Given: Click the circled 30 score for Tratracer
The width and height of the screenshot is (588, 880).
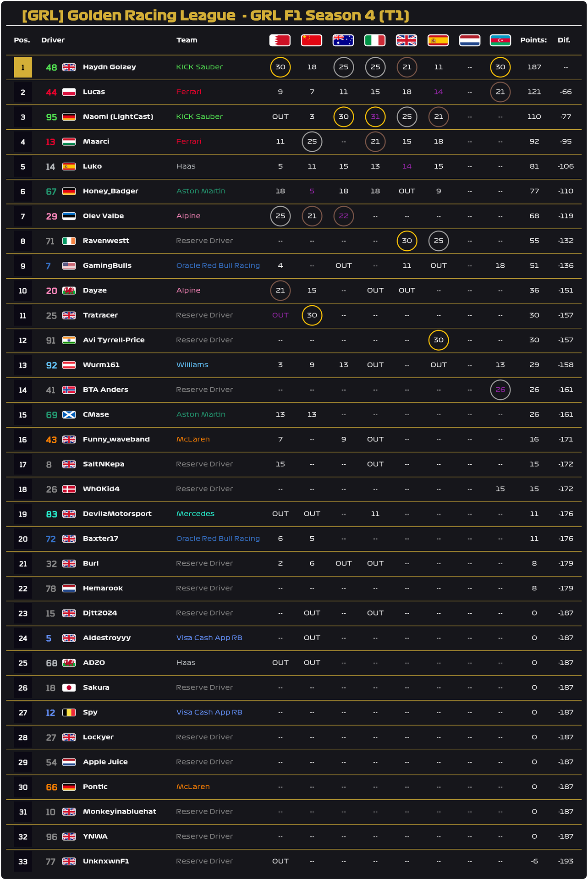Looking at the screenshot, I should [x=312, y=315].
